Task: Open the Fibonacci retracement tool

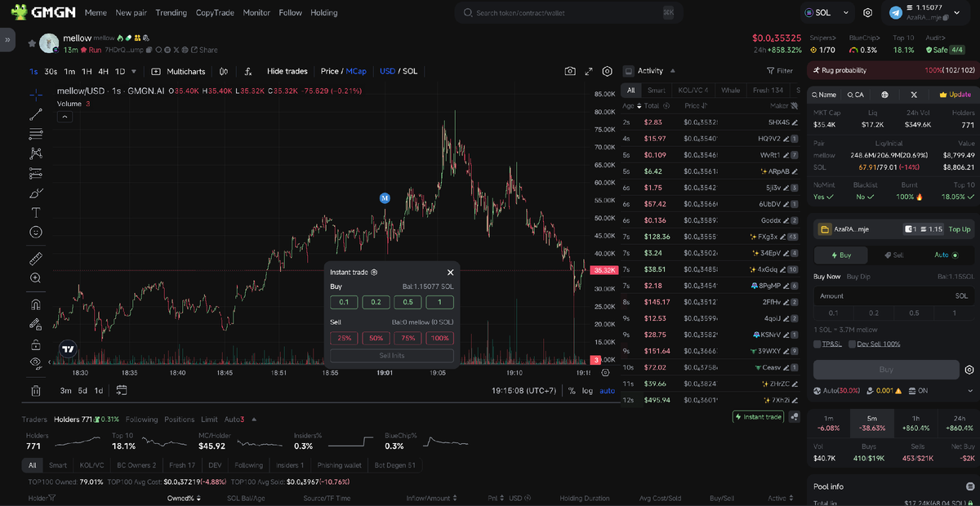Action: 36,134
